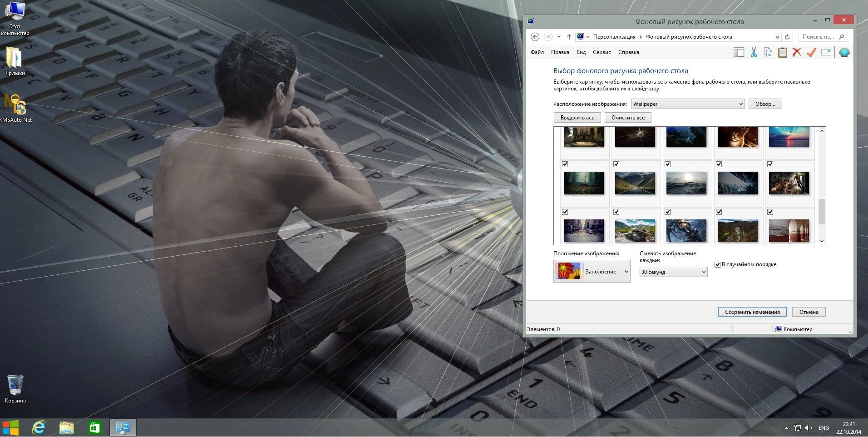Image resolution: width=868 pixels, height=437 pixels.
Task: Click 'Очистить все' button
Action: click(628, 118)
